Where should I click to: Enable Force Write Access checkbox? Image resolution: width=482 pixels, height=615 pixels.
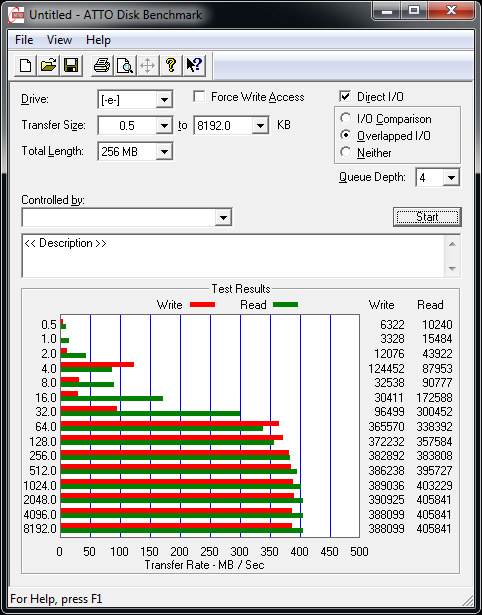tap(199, 96)
